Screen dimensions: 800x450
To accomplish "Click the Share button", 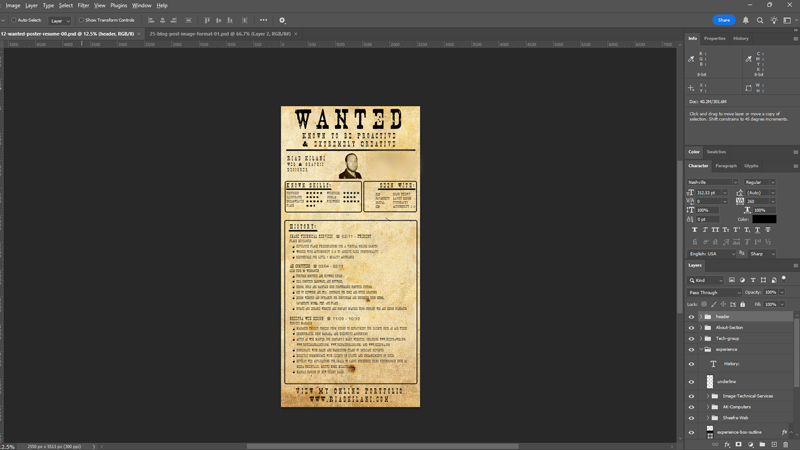I will pyautogui.click(x=723, y=20).
